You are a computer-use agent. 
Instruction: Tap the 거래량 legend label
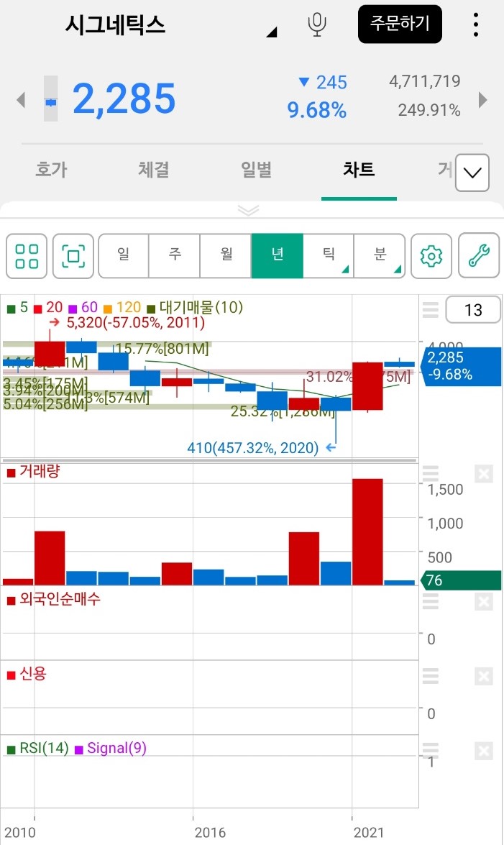click(33, 472)
